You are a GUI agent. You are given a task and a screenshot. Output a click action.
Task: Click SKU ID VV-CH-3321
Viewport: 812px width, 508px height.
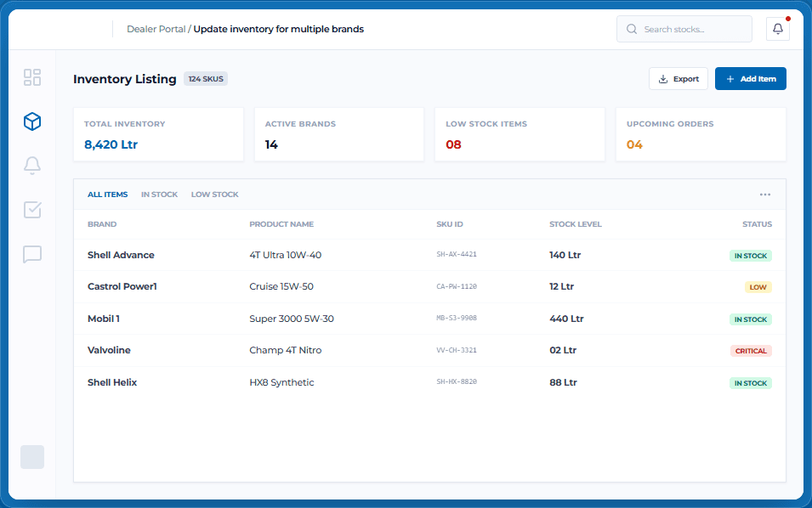[457, 350]
